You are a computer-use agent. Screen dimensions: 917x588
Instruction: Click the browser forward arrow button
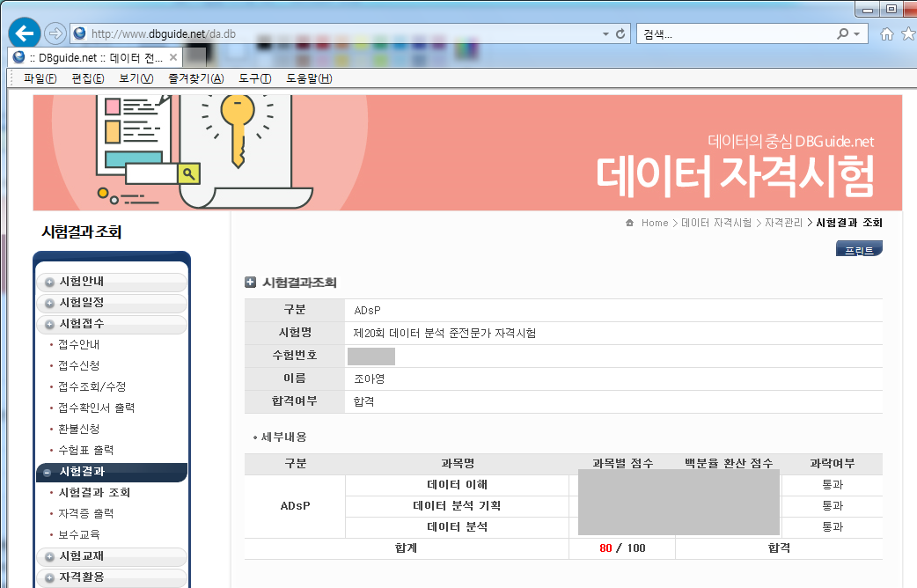[x=55, y=33]
